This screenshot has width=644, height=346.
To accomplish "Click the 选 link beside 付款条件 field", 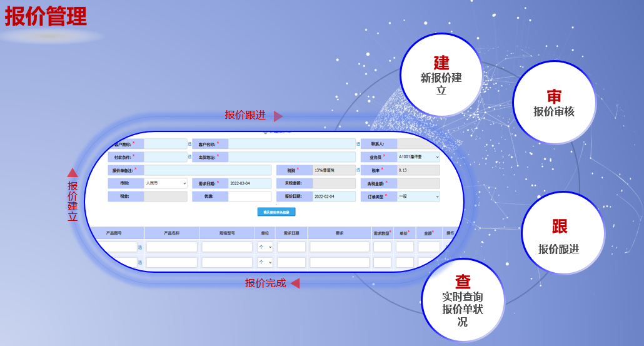I will (x=189, y=157).
